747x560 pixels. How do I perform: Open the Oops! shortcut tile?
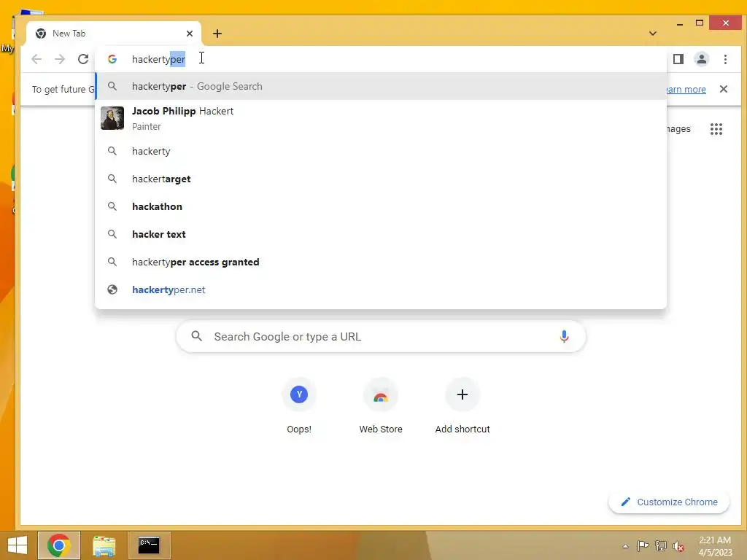point(299,405)
